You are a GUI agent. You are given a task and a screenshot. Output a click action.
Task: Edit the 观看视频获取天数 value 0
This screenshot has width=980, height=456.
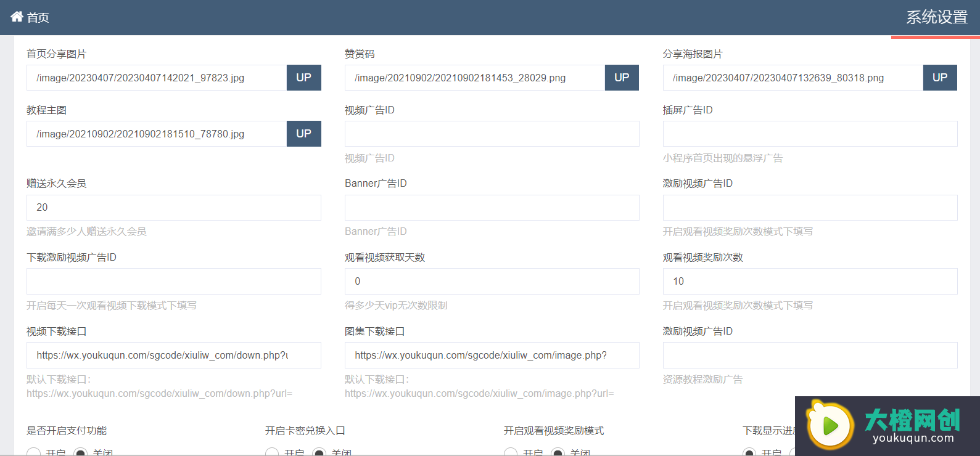[x=492, y=282]
